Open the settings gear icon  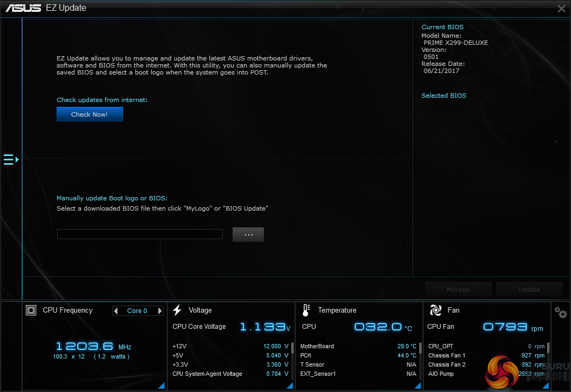(560, 313)
